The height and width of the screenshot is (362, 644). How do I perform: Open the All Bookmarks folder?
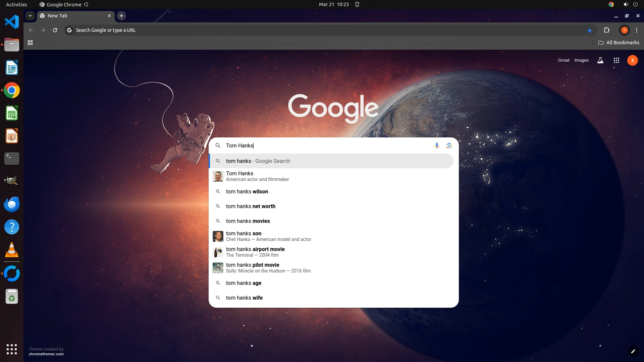619,43
